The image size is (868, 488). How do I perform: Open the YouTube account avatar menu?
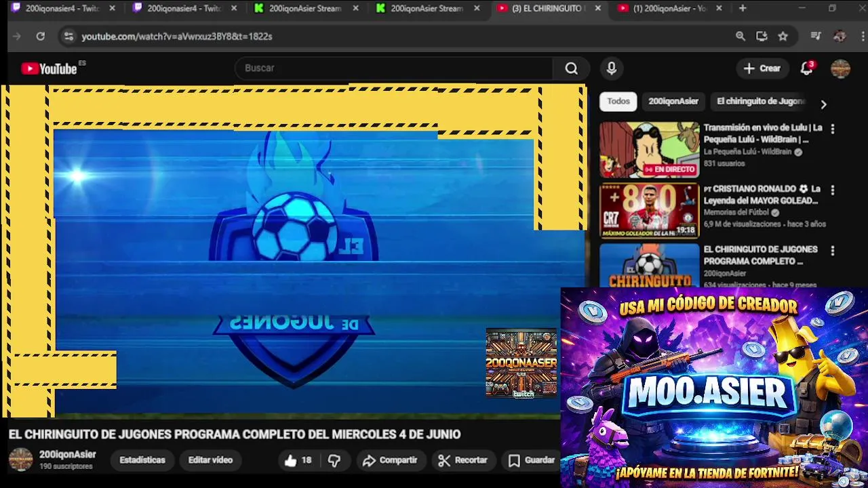pos(840,68)
